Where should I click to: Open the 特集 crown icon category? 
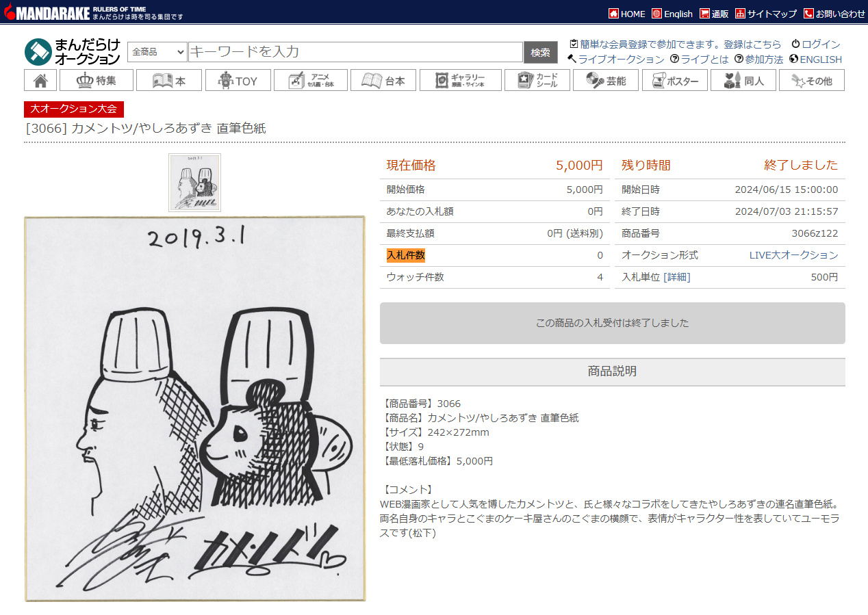[96, 80]
